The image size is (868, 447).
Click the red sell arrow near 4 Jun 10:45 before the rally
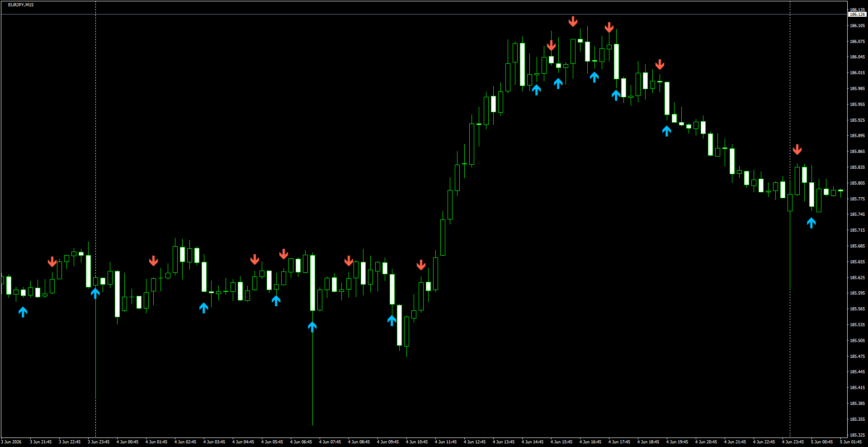421,265
